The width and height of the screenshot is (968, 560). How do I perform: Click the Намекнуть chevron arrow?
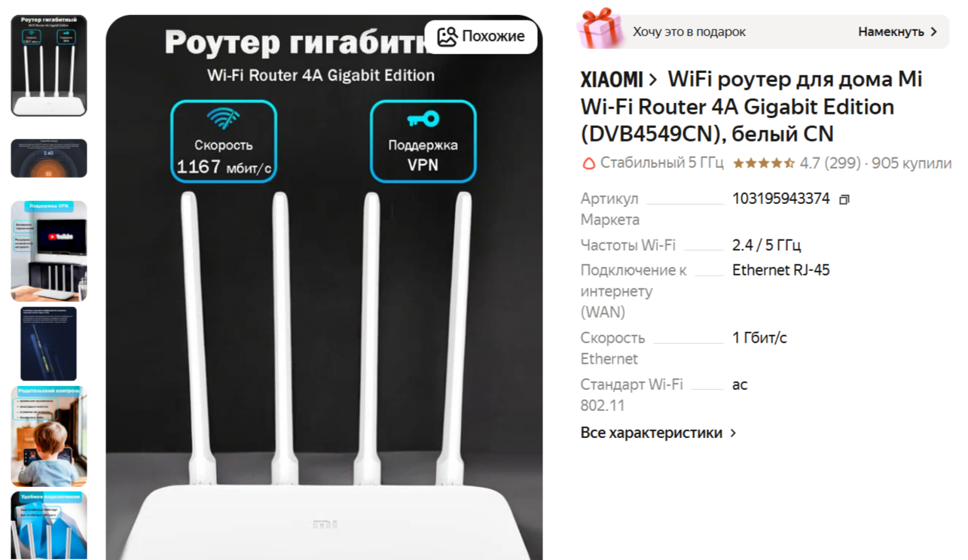[x=934, y=32]
